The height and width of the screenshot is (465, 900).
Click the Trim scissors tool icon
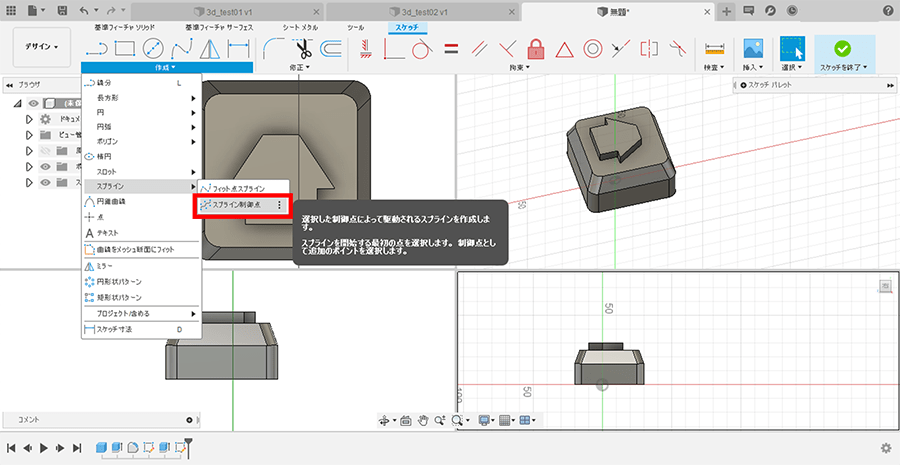pyautogui.click(x=301, y=48)
